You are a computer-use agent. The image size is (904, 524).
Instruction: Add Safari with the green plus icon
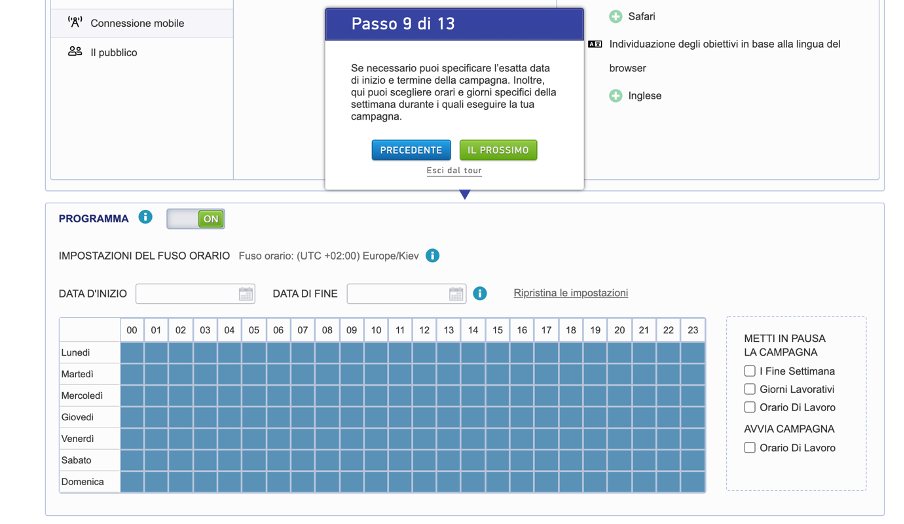coord(616,17)
